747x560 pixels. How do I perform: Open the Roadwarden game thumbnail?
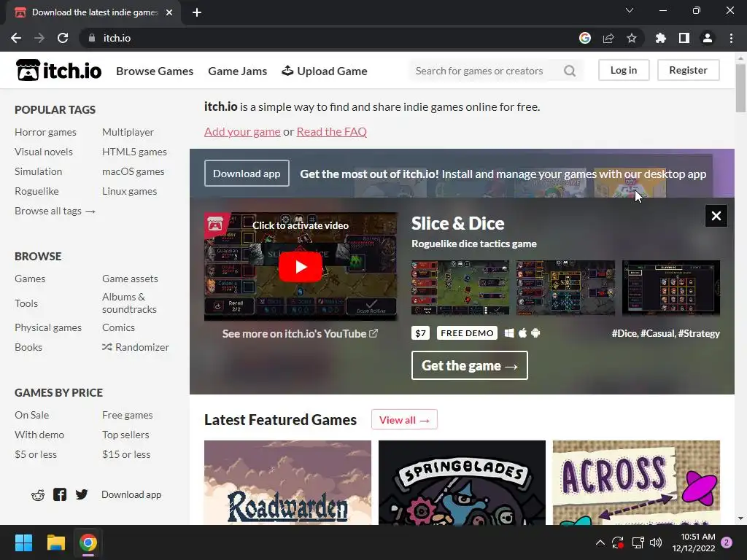pos(287,483)
